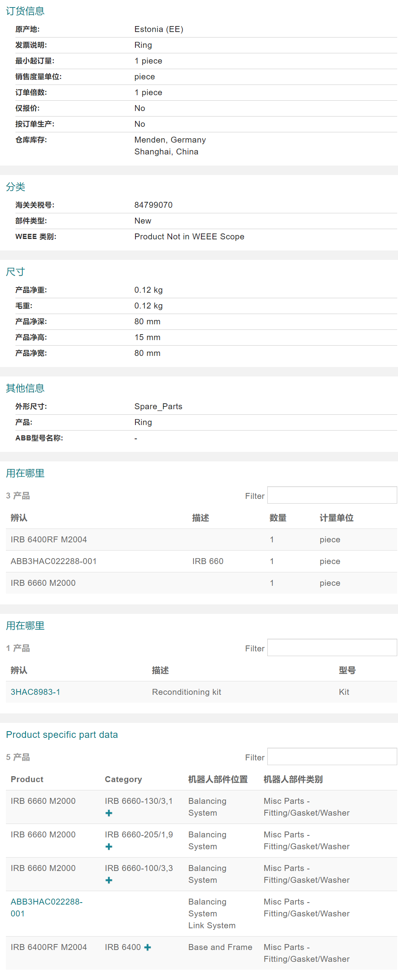Sort by the 机器人部件位置 column header
The height and width of the screenshot is (980, 398).
218,779
